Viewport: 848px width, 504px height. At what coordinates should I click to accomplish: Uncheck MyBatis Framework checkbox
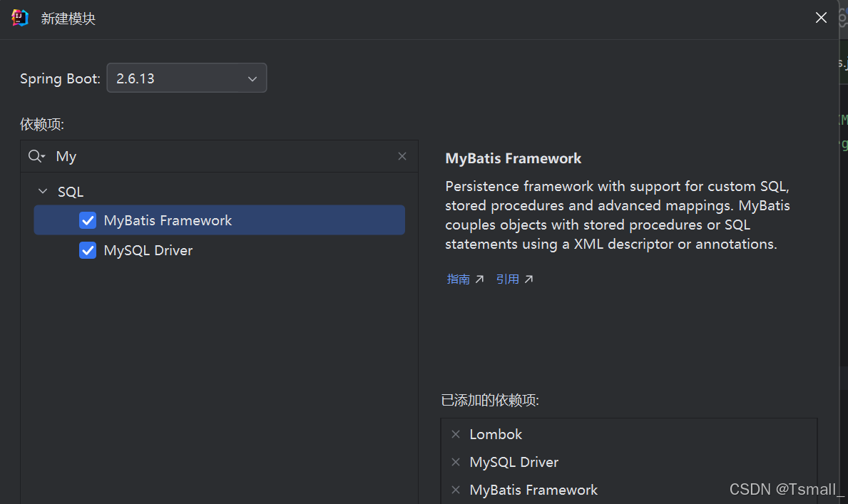pos(88,221)
